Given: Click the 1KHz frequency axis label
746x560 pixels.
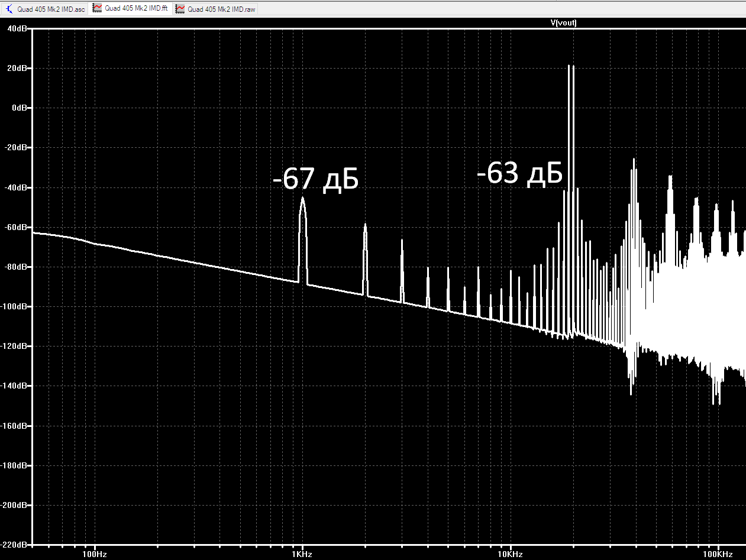Looking at the screenshot, I should pos(302,554).
